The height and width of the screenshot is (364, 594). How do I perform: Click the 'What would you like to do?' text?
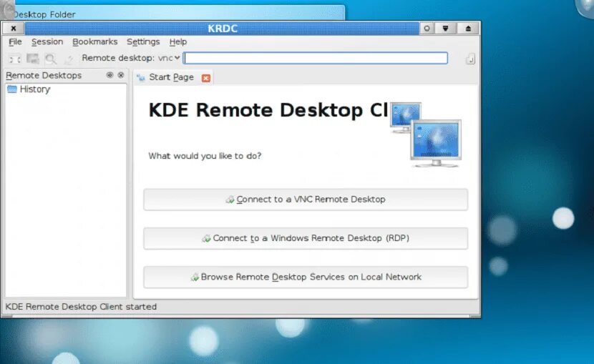(205, 156)
